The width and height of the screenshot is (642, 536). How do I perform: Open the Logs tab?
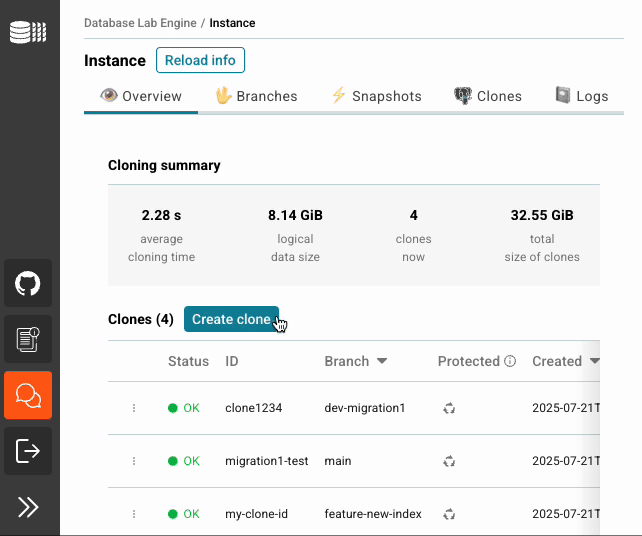coord(582,96)
